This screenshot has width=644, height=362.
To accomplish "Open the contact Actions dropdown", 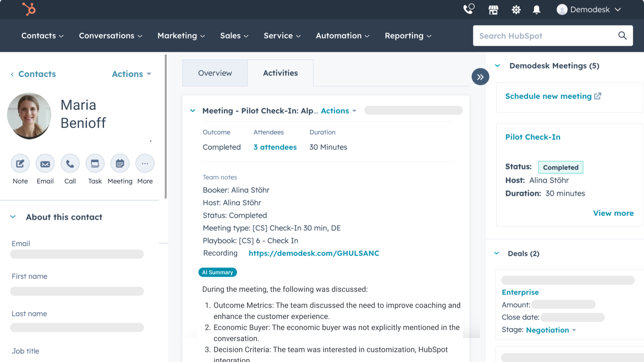I will (x=131, y=74).
